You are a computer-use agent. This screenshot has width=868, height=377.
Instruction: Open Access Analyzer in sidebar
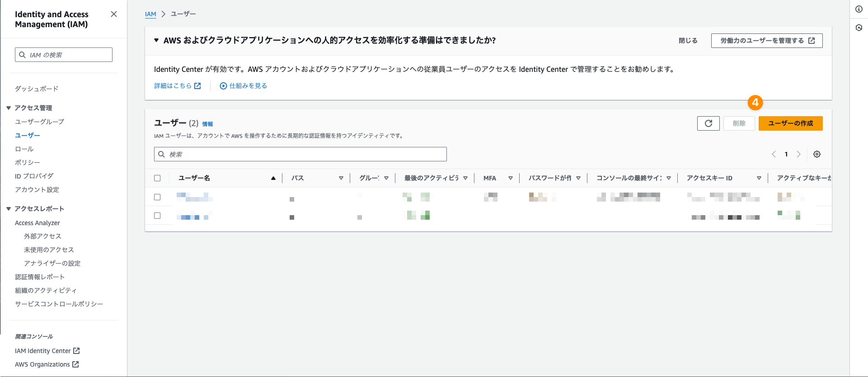point(38,223)
